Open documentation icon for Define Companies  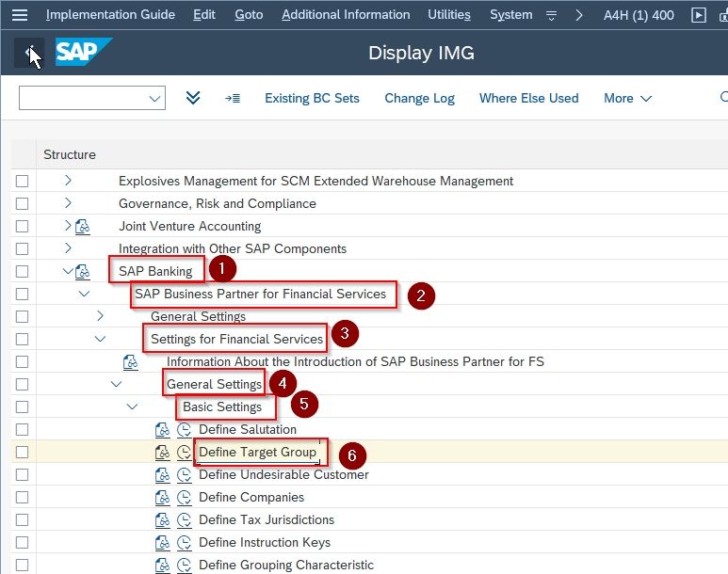[163, 498]
